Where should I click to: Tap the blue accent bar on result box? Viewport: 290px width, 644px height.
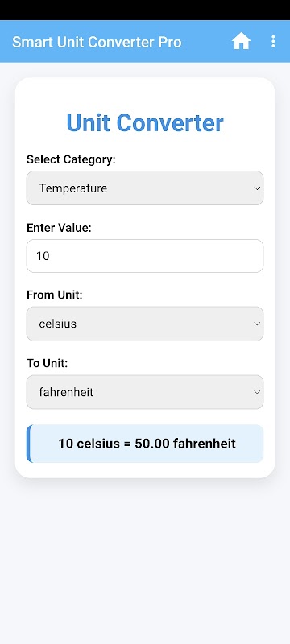tap(29, 444)
